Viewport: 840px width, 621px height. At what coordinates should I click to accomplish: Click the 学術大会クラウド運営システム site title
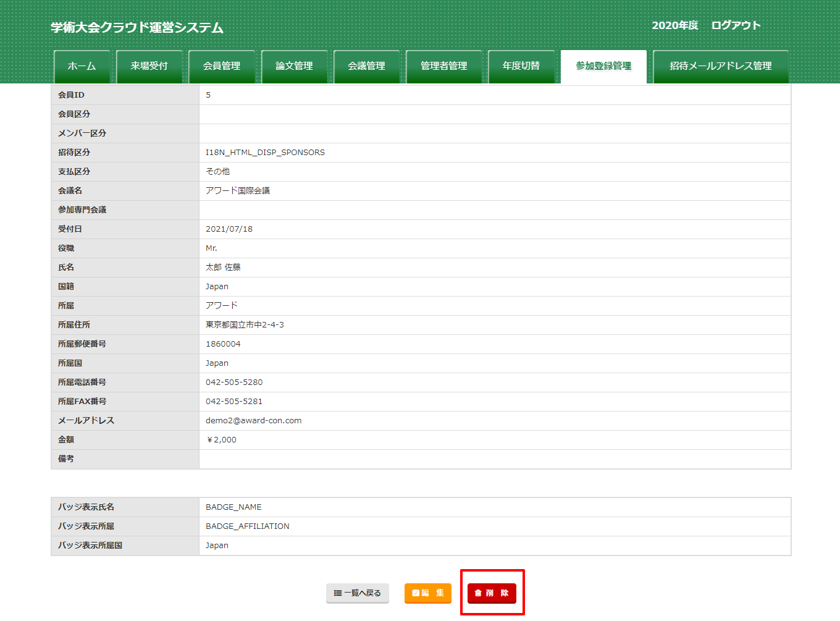pyautogui.click(x=137, y=28)
